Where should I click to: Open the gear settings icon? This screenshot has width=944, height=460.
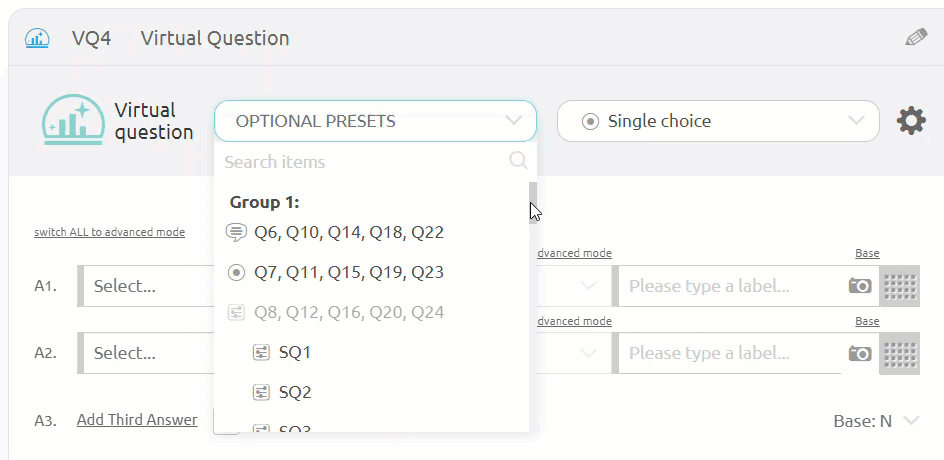pyautogui.click(x=911, y=121)
